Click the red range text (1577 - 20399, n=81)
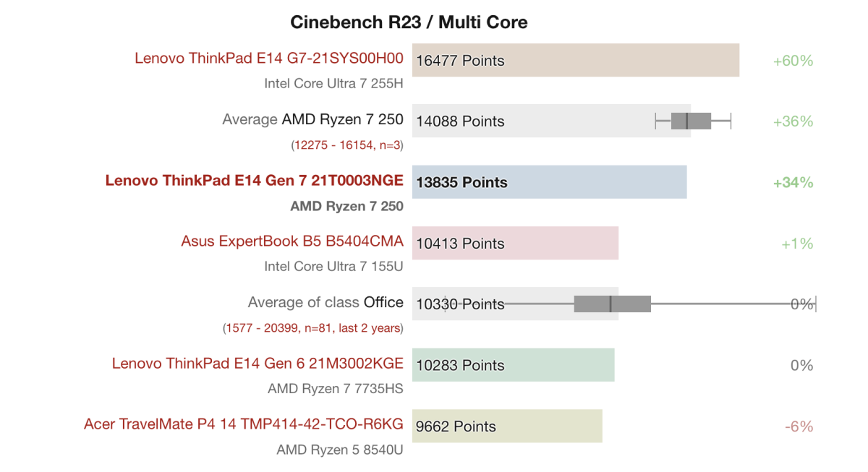Image resolution: width=868 pixels, height=472 pixels. pyautogui.click(x=312, y=328)
